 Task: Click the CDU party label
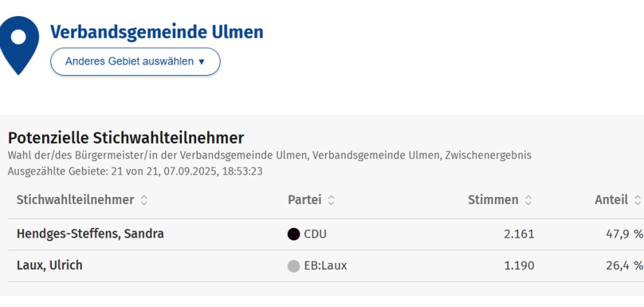click(316, 234)
